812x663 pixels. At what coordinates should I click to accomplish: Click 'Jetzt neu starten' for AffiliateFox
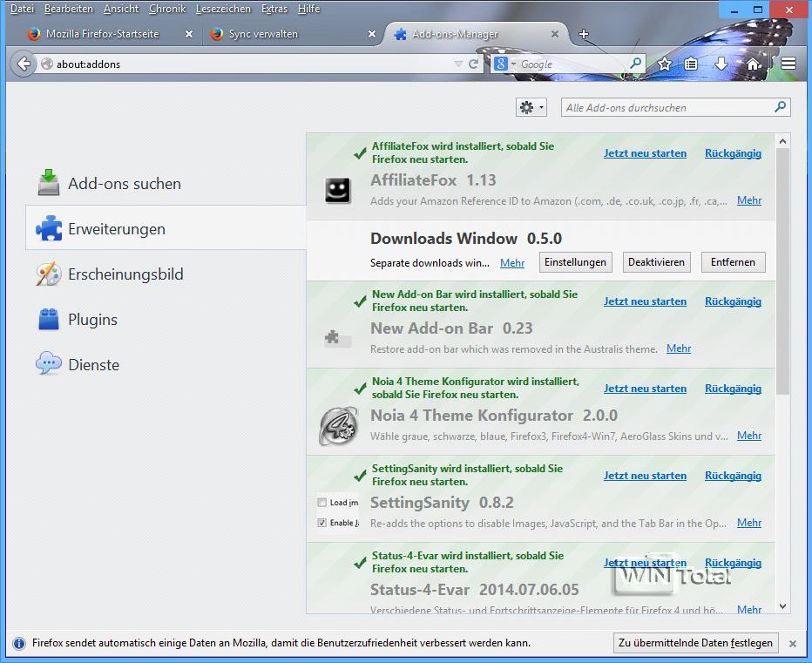coord(646,153)
